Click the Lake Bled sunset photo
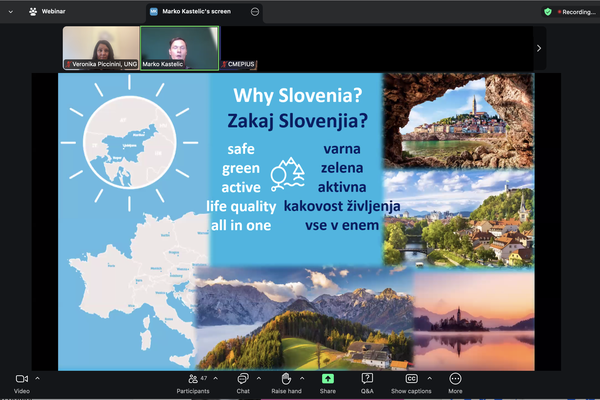Viewport: 600px width, 400px height. pos(474,320)
